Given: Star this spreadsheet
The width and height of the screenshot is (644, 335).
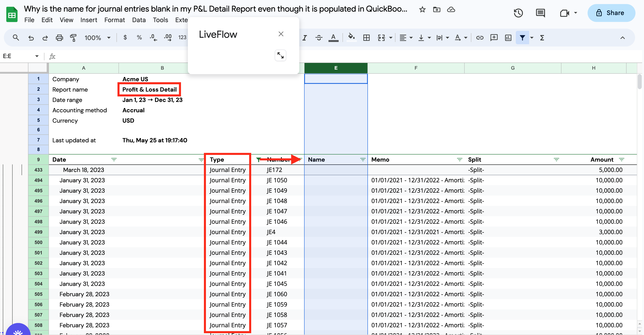Looking at the screenshot, I should click(422, 10).
